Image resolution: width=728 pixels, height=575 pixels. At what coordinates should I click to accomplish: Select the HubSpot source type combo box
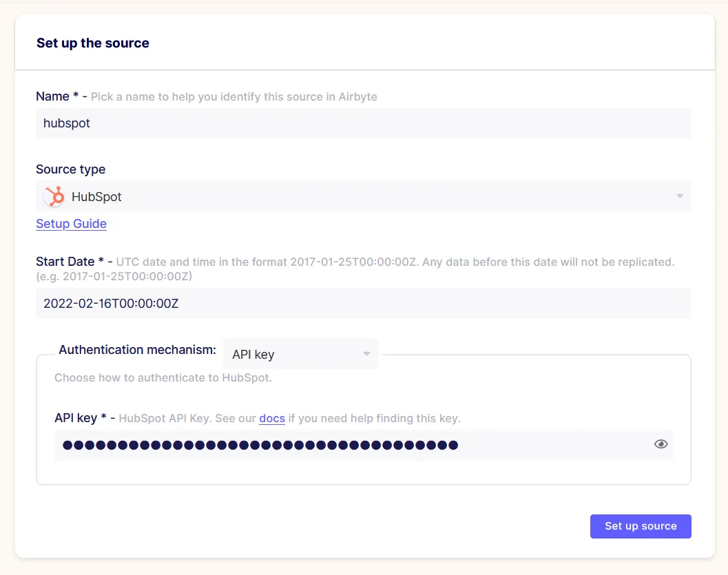point(364,196)
